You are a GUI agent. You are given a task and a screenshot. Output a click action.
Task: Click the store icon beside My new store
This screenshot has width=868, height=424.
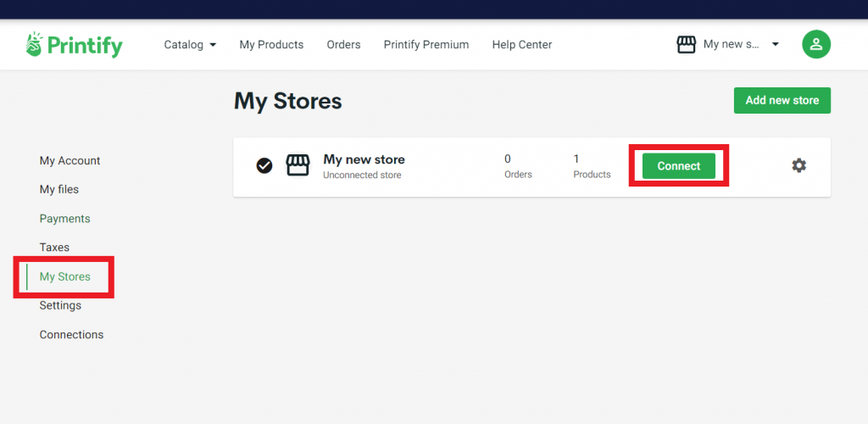click(x=298, y=165)
